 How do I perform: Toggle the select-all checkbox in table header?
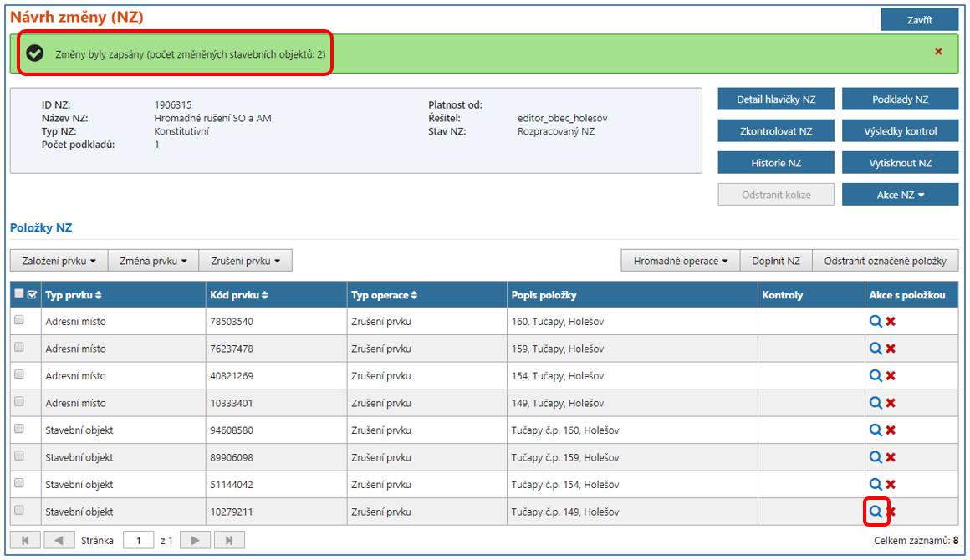coord(19,294)
